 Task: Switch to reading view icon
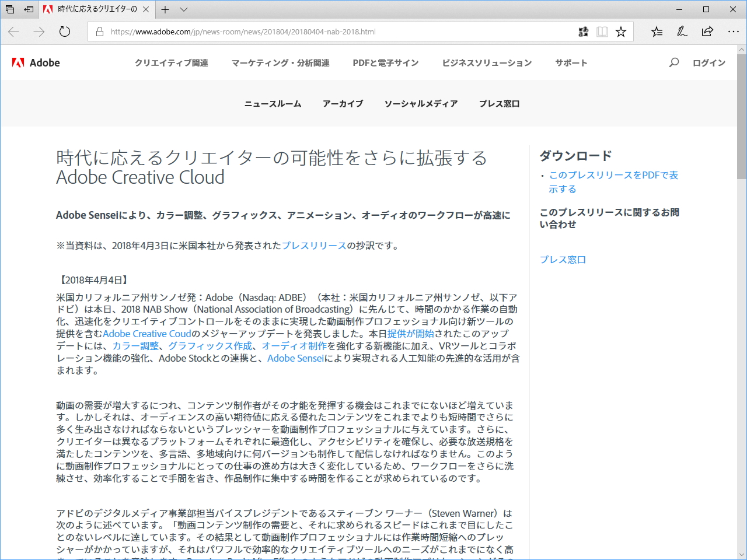(x=602, y=32)
